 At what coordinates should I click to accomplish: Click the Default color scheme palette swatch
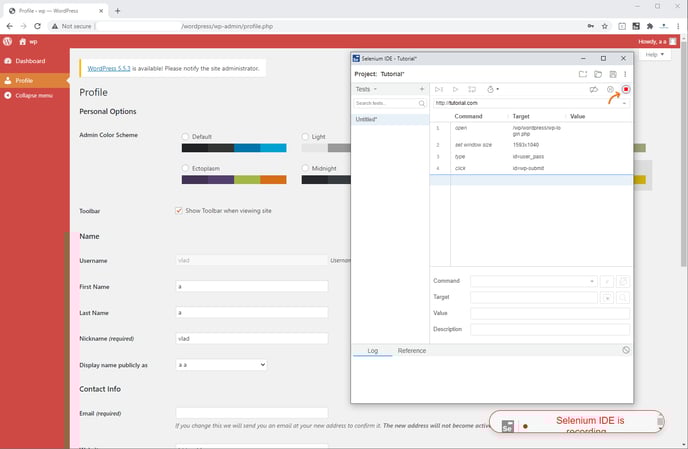pos(234,148)
